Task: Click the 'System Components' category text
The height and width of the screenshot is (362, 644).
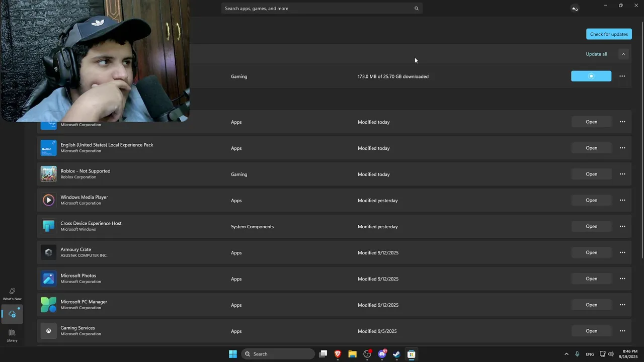Action: click(x=252, y=227)
